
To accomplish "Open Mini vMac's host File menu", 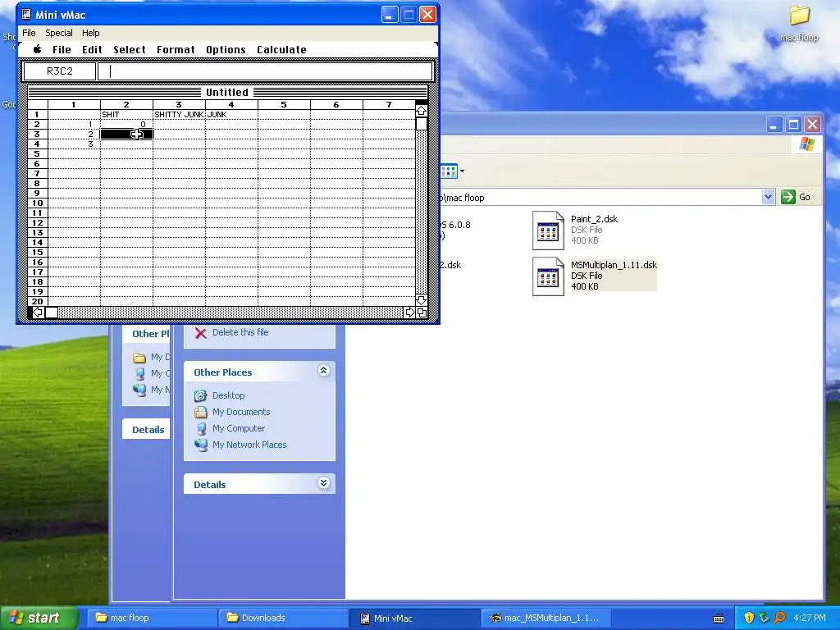I will point(29,33).
